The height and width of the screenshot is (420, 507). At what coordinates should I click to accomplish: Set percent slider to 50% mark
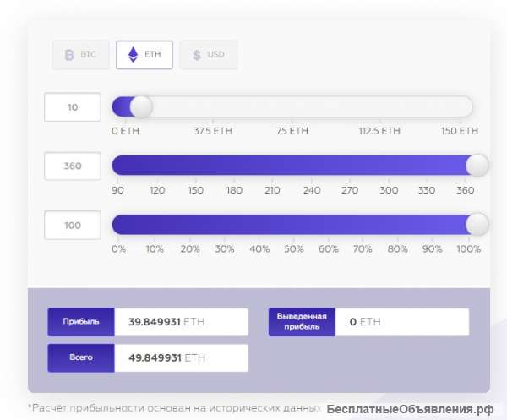coord(293,225)
